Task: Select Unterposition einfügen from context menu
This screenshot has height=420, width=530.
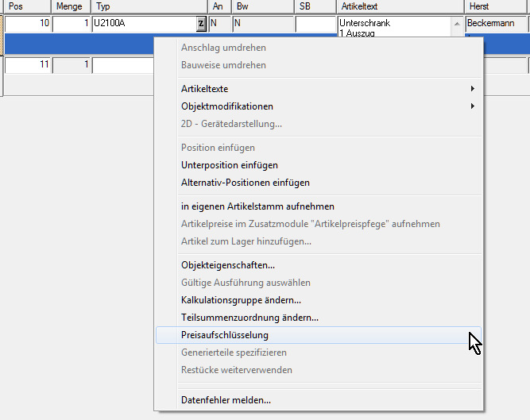Action: 230,165
